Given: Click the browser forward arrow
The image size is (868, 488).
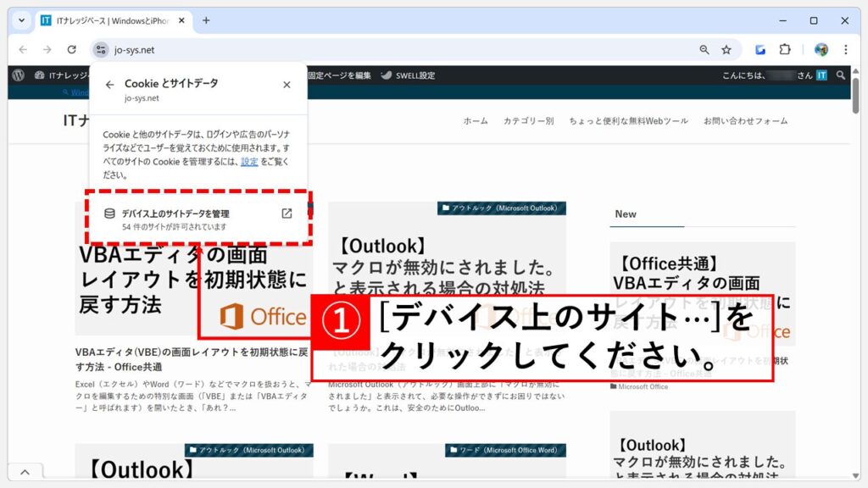Looking at the screenshot, I should [47, 50].
